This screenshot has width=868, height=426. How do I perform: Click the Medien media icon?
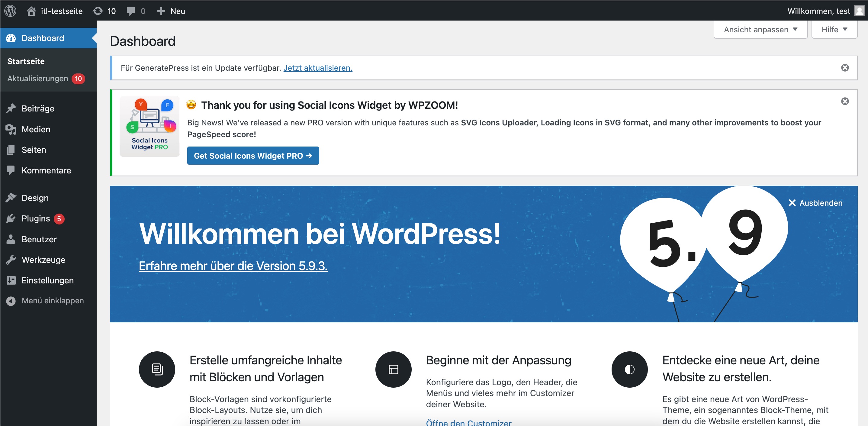[11, 129]
